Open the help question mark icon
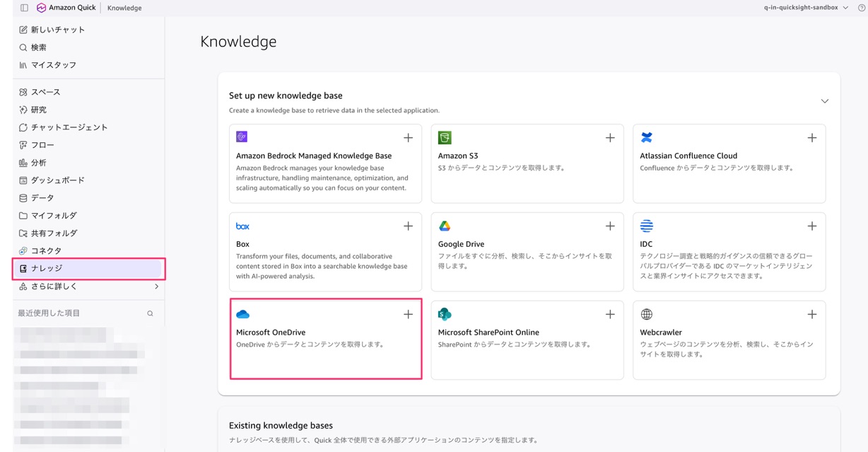The width and height of the screenshot is (868, 452). click(861, 8)
